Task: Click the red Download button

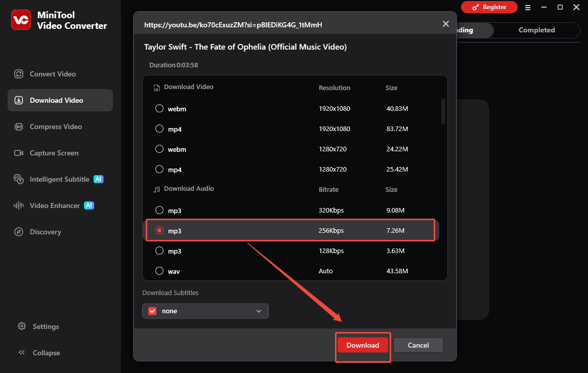Action: pyautogui.click(x=363, y=345)
